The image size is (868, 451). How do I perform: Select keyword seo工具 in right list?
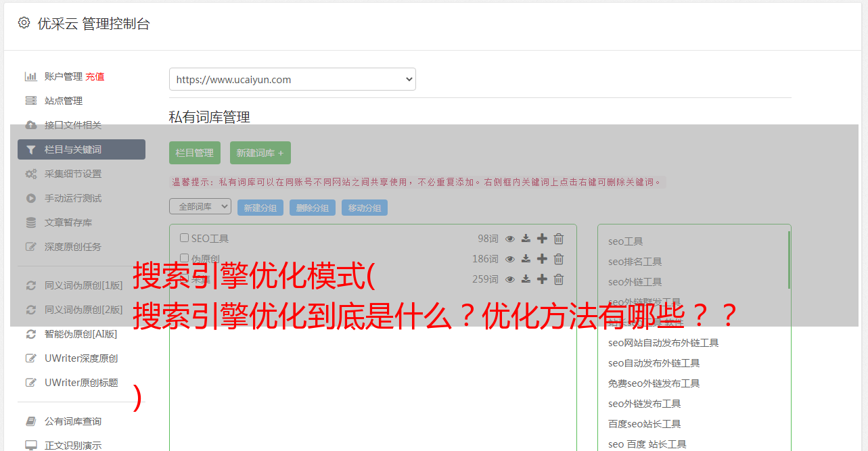[626, 241]
